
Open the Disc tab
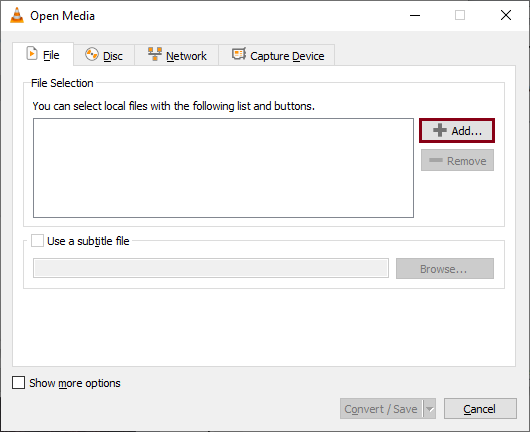104,55
